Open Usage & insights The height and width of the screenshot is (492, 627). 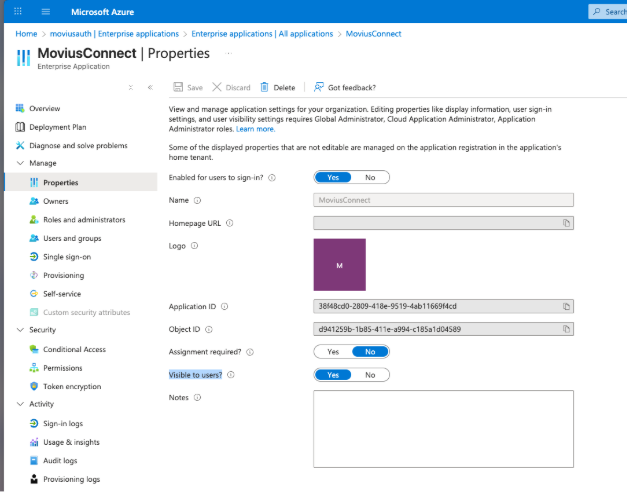(72, 442)
